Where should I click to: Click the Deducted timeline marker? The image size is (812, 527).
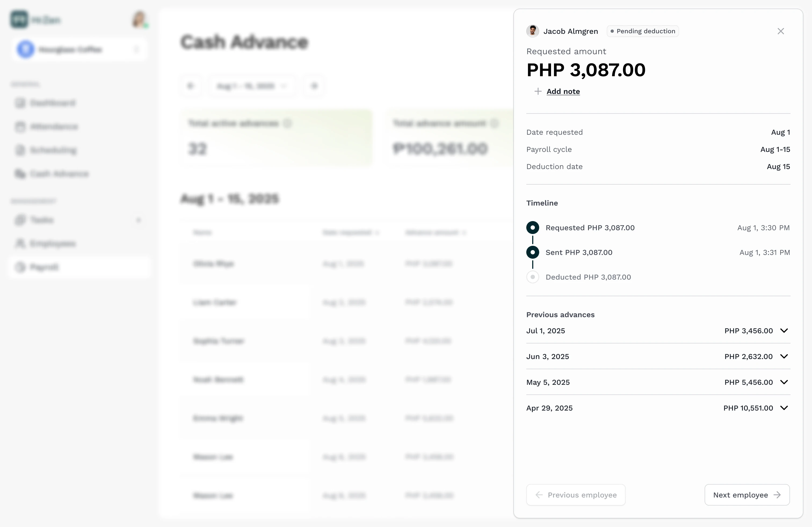pos(532,277)
